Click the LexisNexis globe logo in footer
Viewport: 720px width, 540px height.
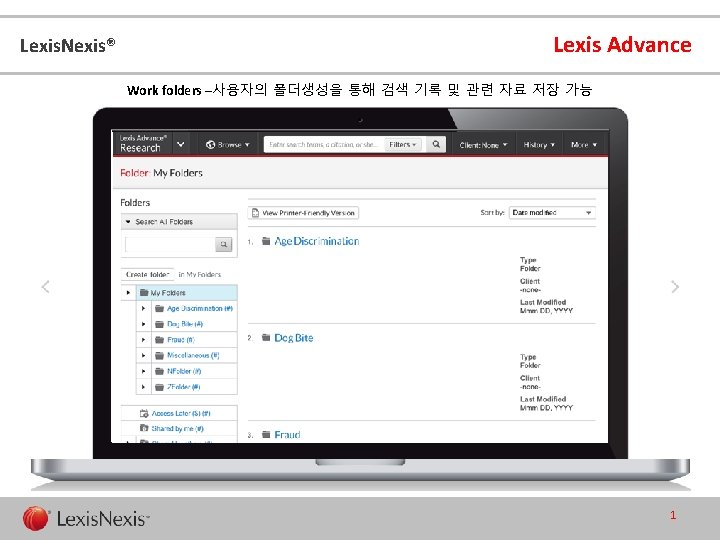point(35,519)
